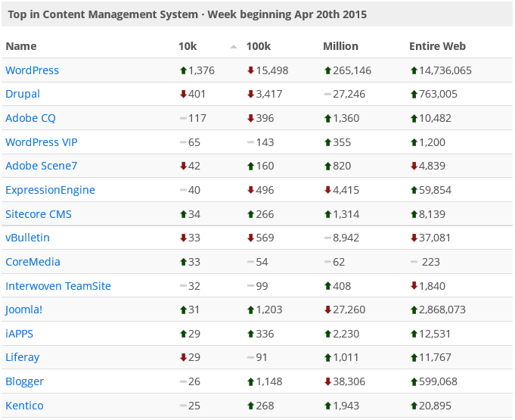Click the green up arrow beside Kentico 20,895
Image resolution: width=515 pixels, height=420 pixels.
tap(414, 406)
